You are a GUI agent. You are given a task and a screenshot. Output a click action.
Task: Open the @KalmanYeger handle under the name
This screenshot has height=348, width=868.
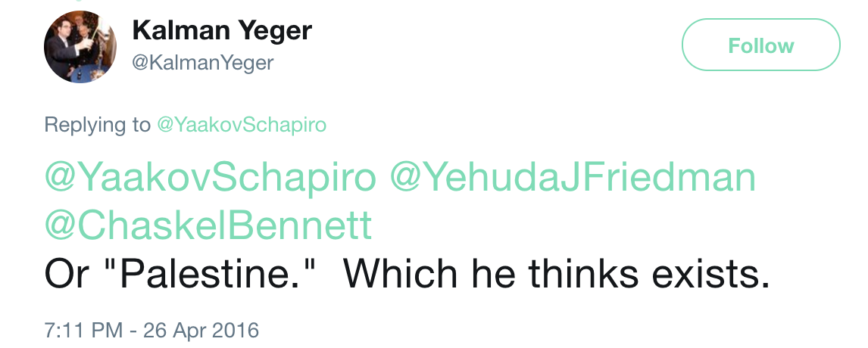[202, 63]
